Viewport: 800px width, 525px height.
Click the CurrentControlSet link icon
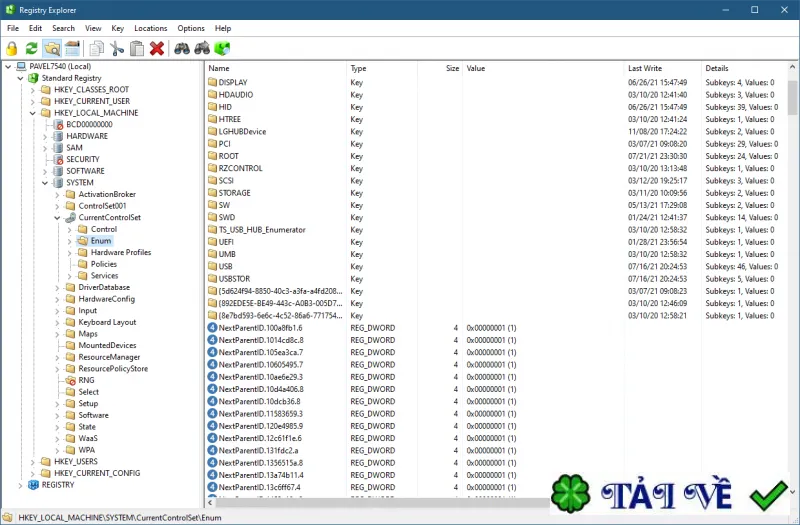coord(71,217)
